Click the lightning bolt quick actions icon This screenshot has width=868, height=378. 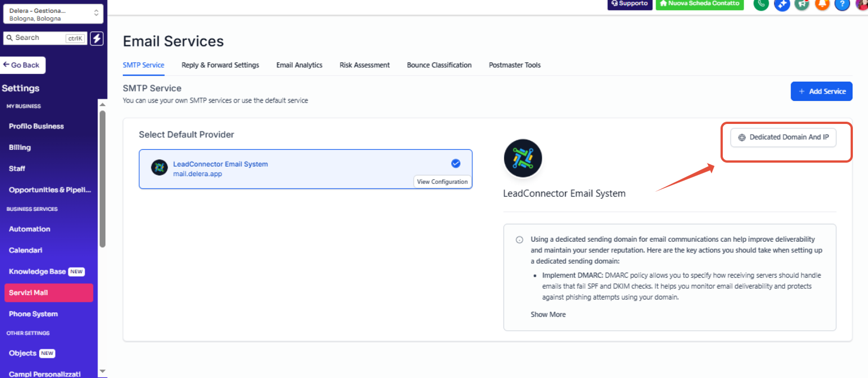click(96, 38)
